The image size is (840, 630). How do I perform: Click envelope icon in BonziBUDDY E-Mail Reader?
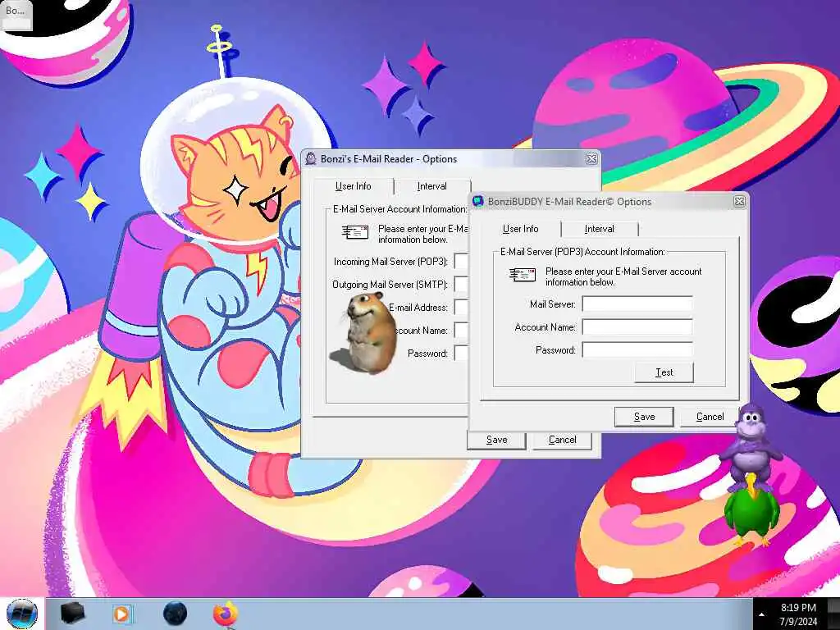523,276
